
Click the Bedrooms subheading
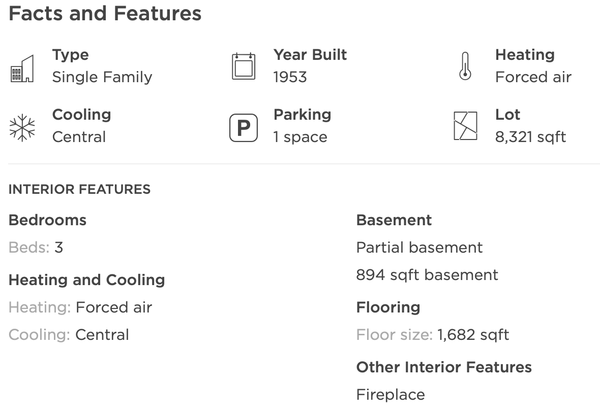47,220
